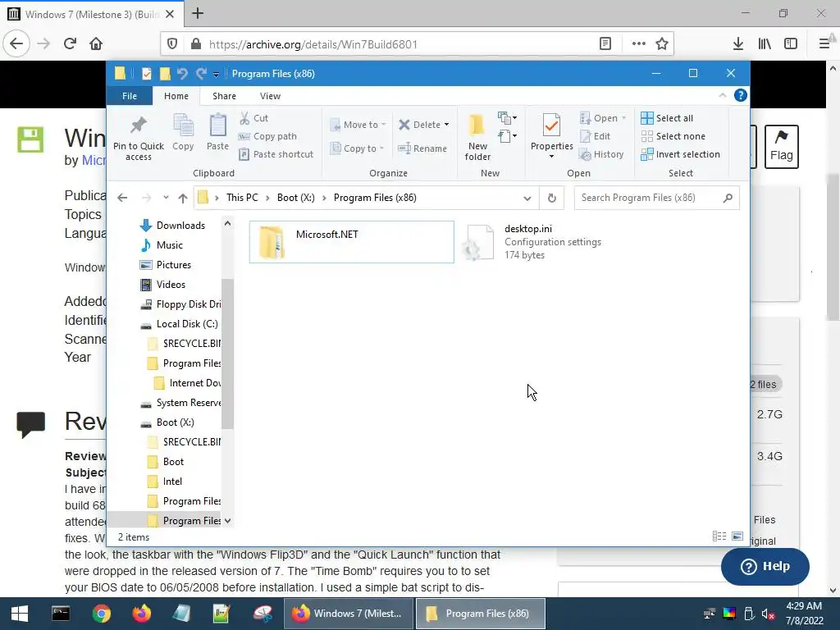Click Redo in Explorer quick access toolbar
Image resolution: width=840 pixels, height=630 pixels.
pyautogui.click(x=201, y=73)
